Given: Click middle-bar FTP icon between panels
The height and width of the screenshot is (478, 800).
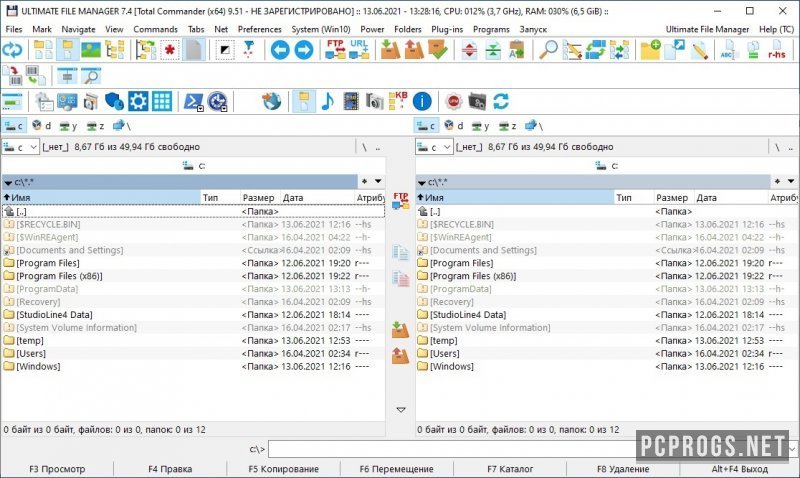Looking at the screenshot, I should click(x=401, y=201).
